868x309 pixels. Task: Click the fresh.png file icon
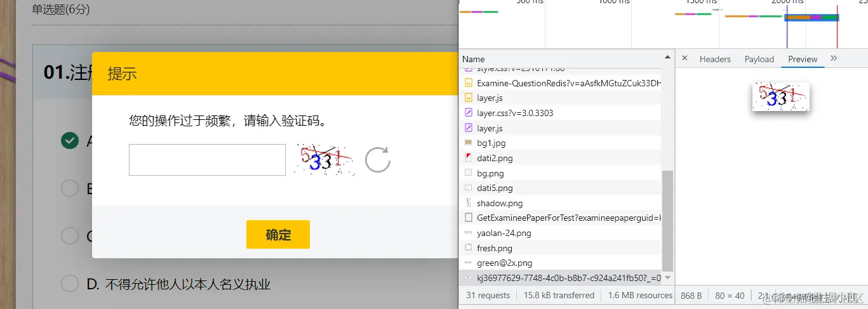[469, 248]
